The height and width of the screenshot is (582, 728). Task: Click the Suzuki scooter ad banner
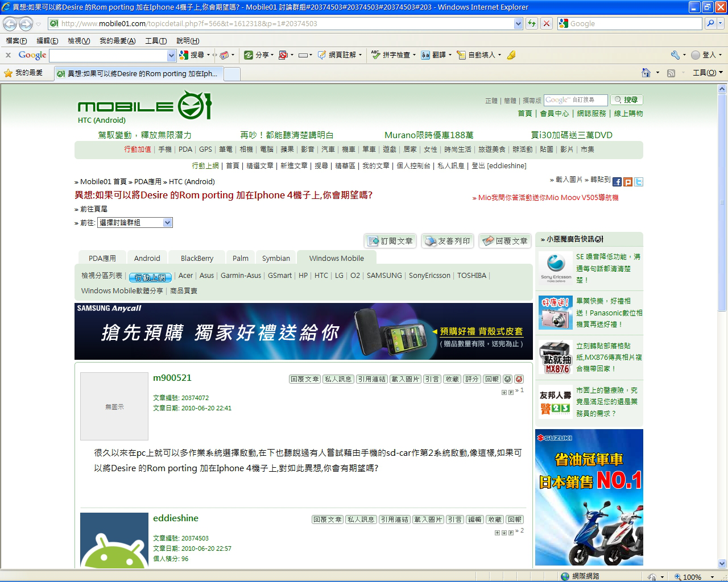coord(589,497)
